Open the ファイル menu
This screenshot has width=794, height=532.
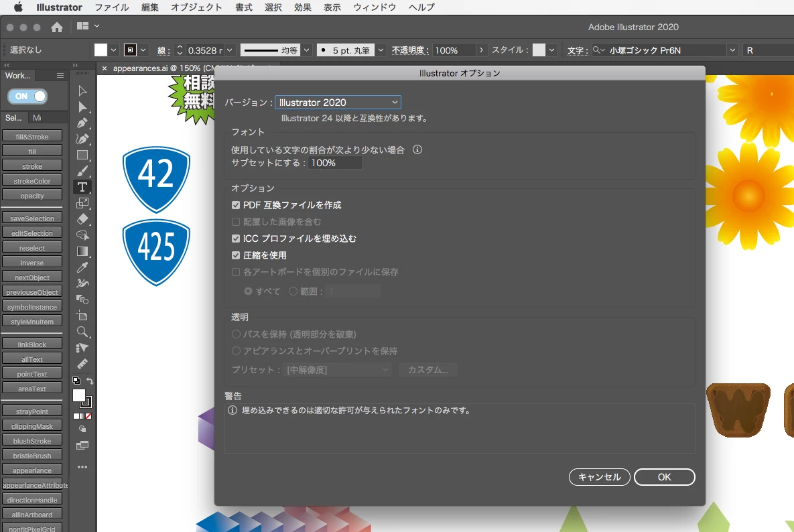(x=111, y=7)
